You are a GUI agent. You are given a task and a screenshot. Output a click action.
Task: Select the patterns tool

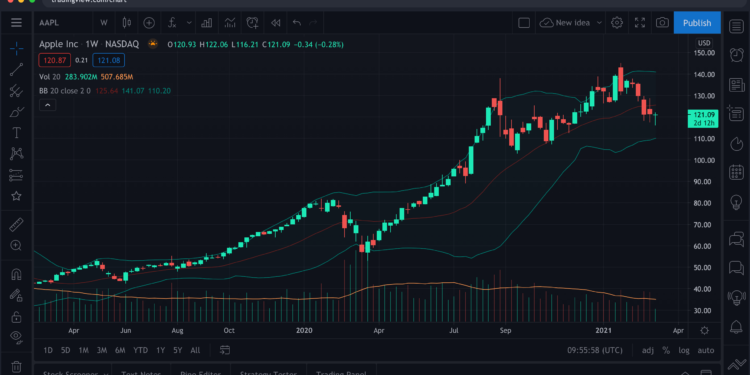pos(16,154)
